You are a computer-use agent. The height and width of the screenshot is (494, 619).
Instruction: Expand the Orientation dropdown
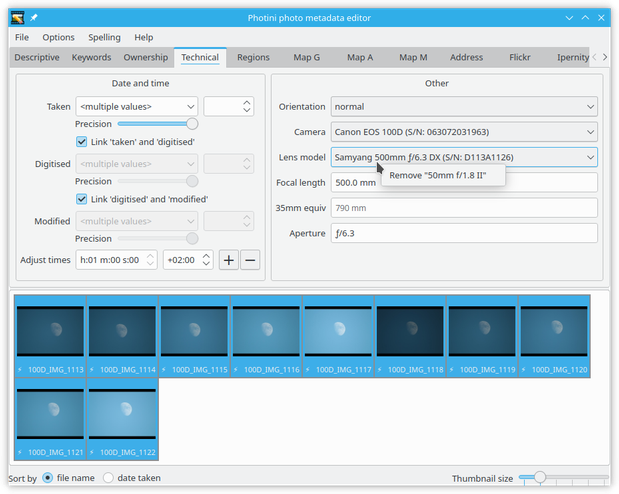tap(464, 107)
